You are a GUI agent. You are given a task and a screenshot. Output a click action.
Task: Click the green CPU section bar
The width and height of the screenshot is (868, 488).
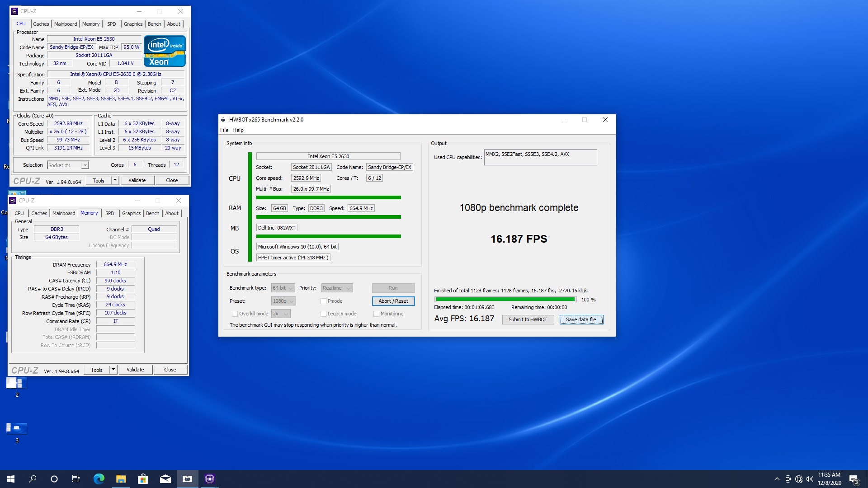pyautogui.click(x=328, y=197)
